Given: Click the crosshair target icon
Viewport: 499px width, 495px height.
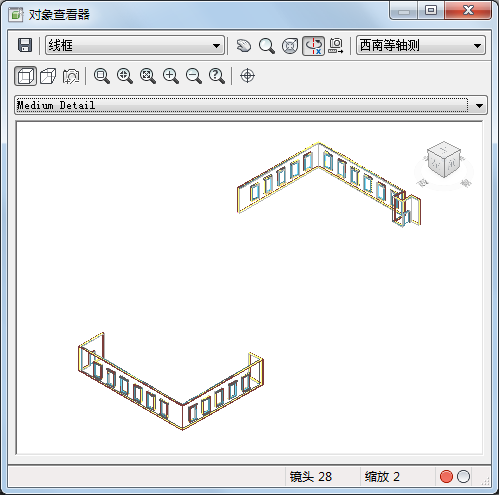Looking at the screenshot, I should coord(247,76).
